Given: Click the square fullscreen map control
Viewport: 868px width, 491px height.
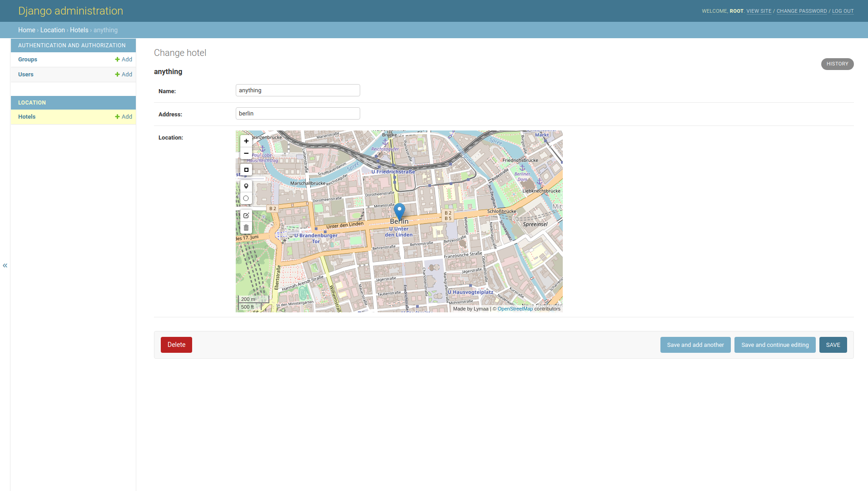Looking at the screenshot, I should click(x=246, y=170).
